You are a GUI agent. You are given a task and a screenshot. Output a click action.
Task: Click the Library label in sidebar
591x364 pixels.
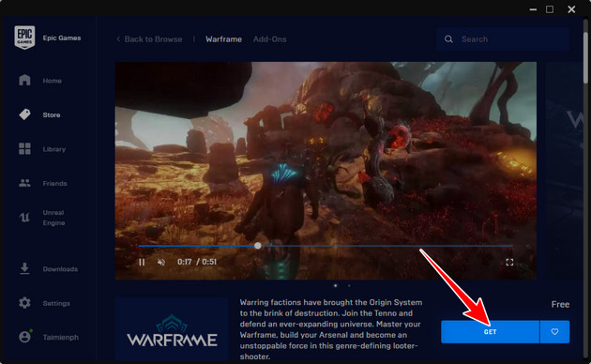[x=54, y=149]
